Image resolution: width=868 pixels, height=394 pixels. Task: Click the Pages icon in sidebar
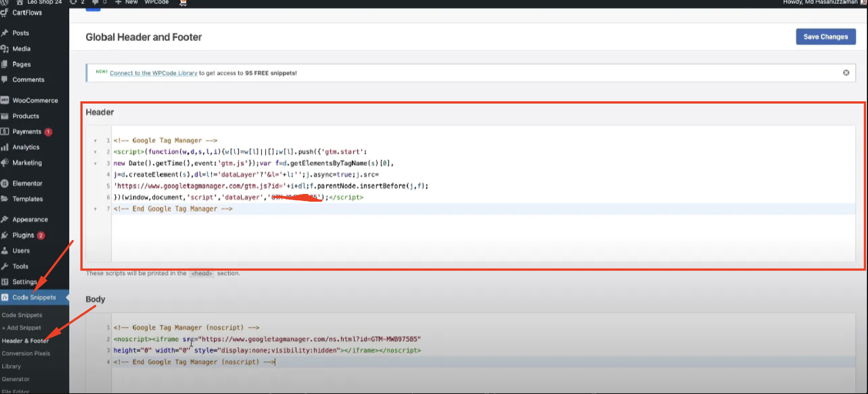click(x=5, y=64)
